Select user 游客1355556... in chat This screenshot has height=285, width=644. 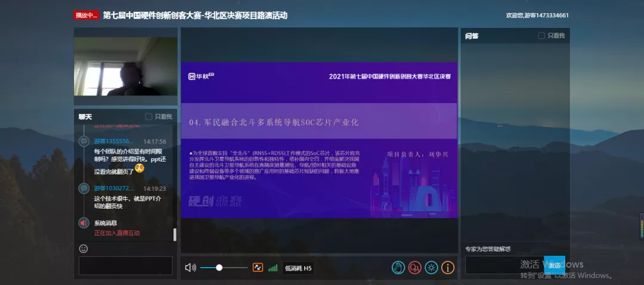click(113, 141)
